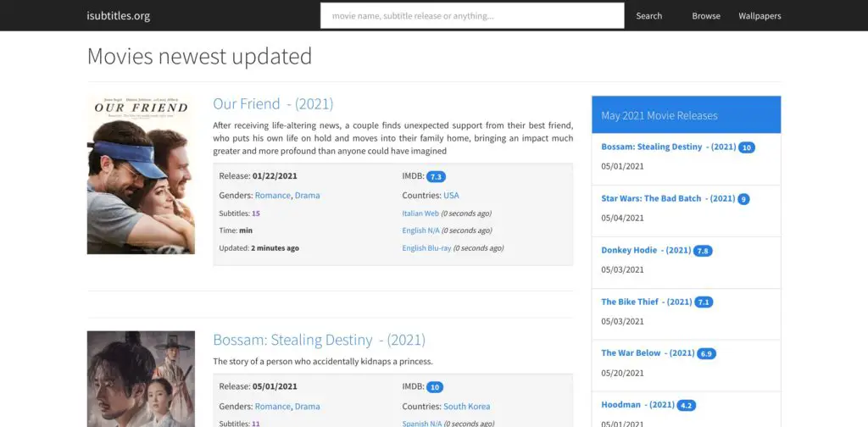
Task: Click the '2 minutes ago' updated text
Action: click(275, 247)
